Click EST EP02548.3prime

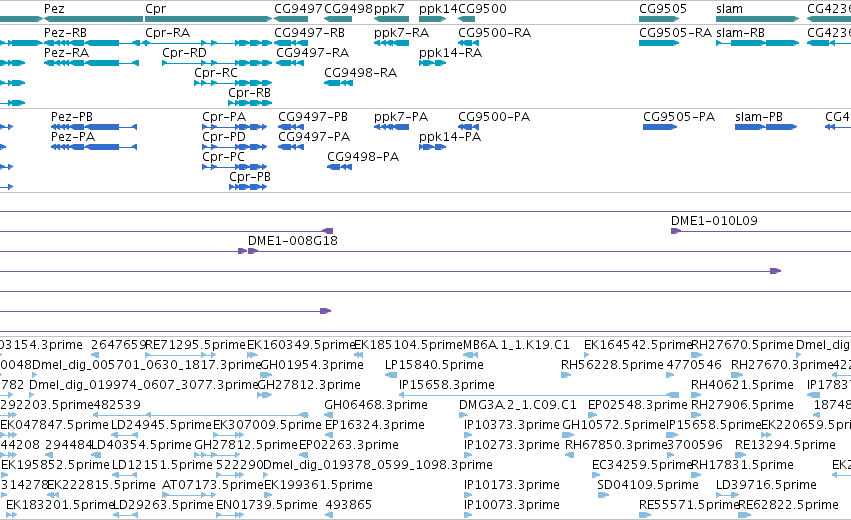coord(638,404)
